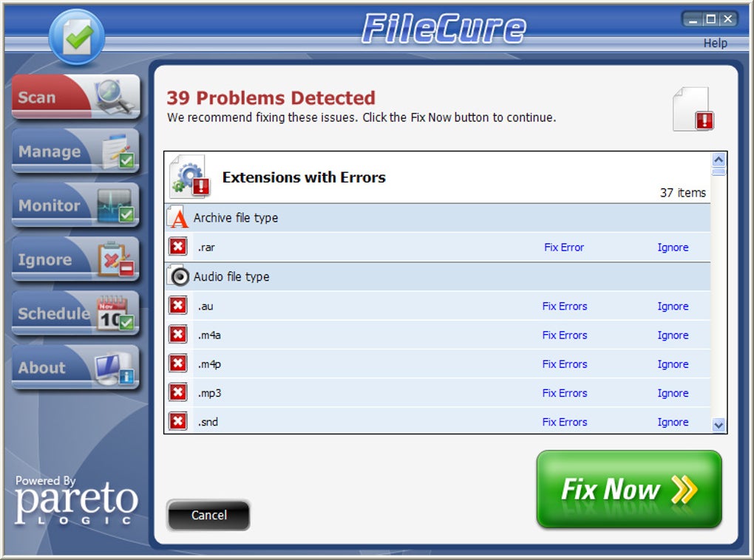Click the red X icon beside .m4a
The width and height of the screenshot is (754, 560).
point(178,335)
